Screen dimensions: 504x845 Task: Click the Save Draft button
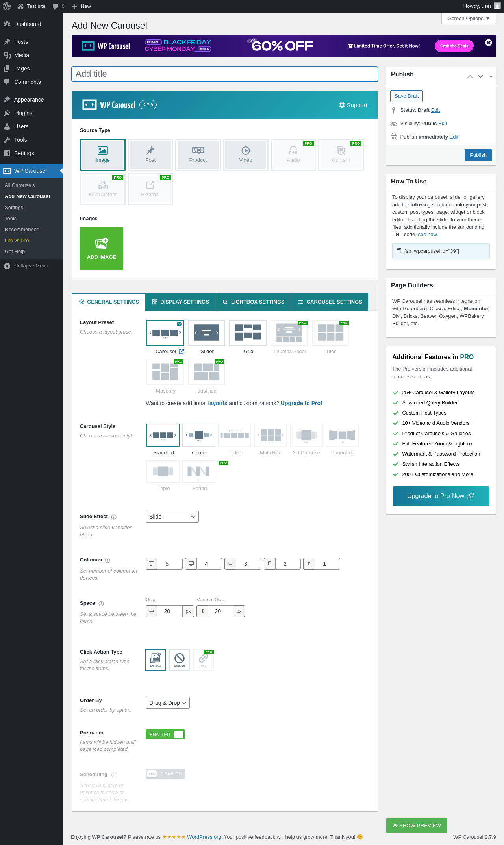click(406, 96)
